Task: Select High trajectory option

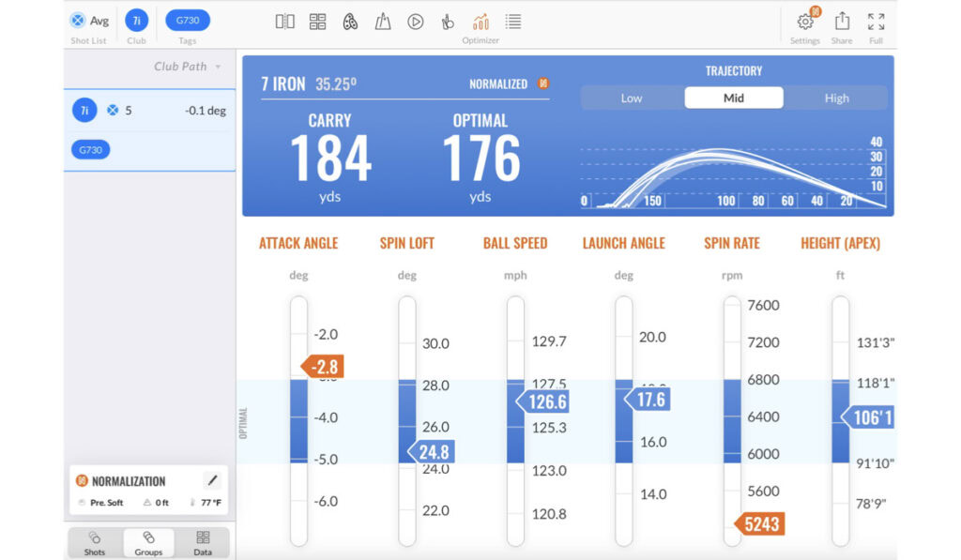Action: click(836, 98)
